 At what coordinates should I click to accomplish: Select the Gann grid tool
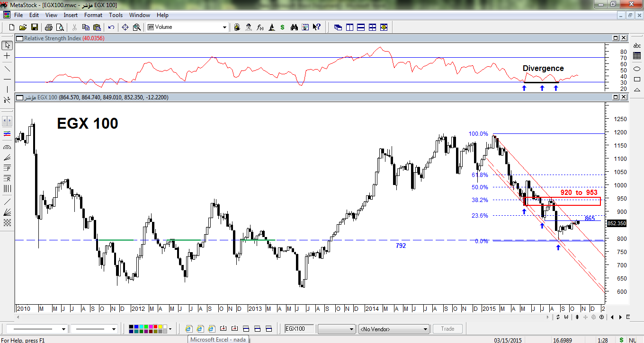(x=7, y=222)
